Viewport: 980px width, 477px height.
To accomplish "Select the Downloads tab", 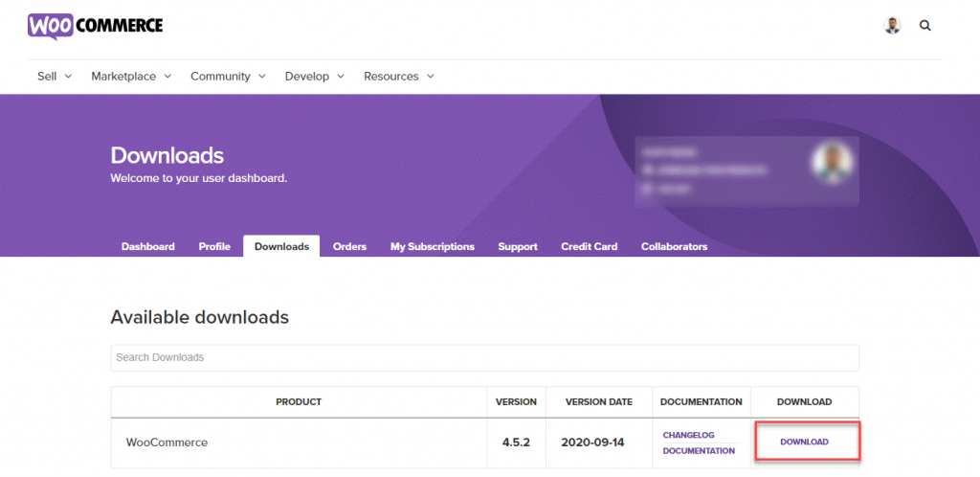I will point(281,246).
